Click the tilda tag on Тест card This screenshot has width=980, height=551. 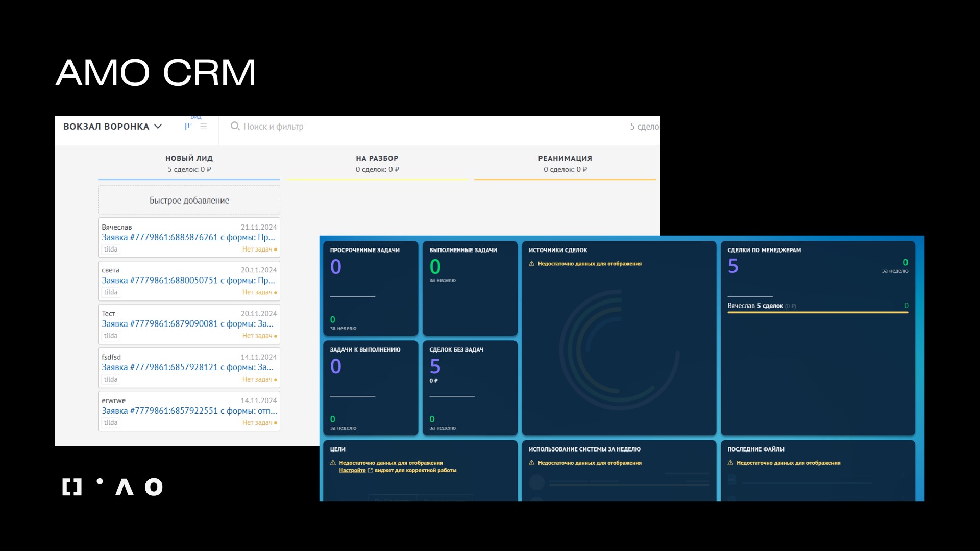(x=111, y=336)
